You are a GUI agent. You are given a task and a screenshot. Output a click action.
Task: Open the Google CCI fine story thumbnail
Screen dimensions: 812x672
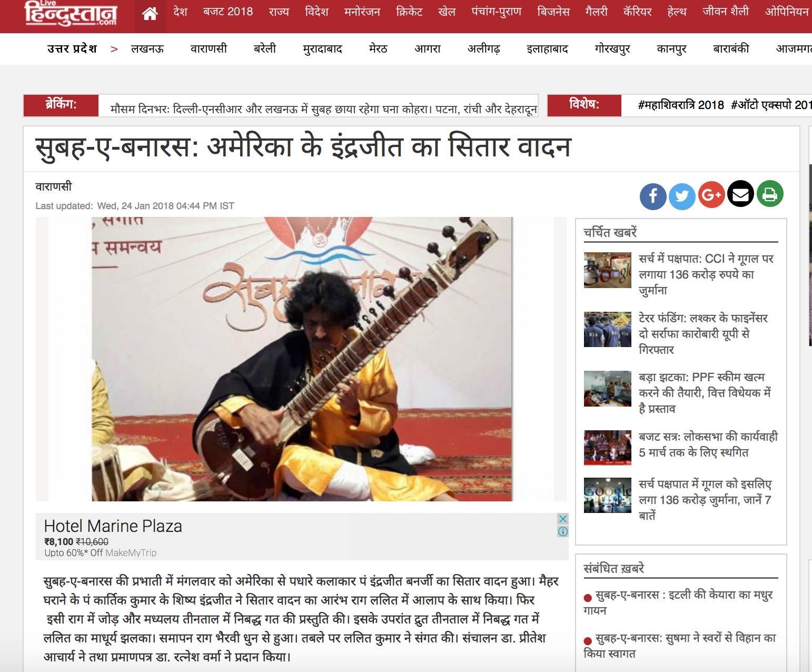pyautogui.click(x=607, y=270)
